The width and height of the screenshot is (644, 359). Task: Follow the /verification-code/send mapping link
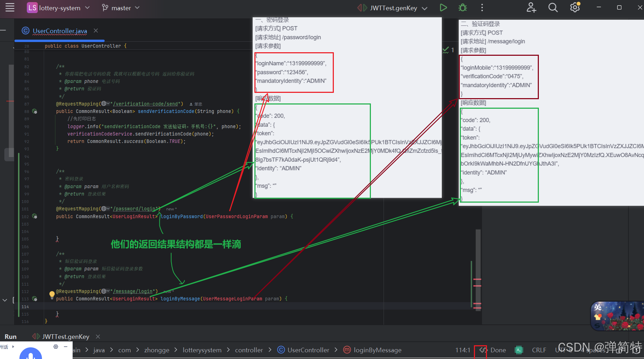coord(145,104)
